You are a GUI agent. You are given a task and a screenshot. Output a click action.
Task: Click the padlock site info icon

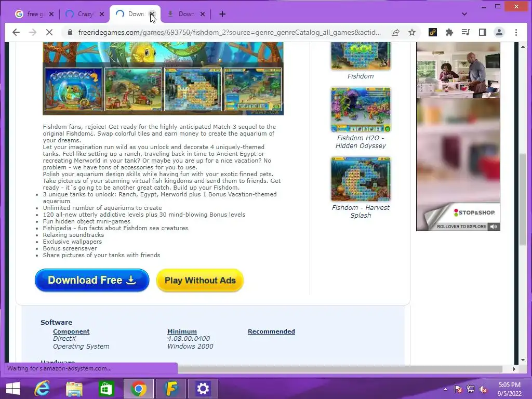pyautogui.click(x=70, y=32)
